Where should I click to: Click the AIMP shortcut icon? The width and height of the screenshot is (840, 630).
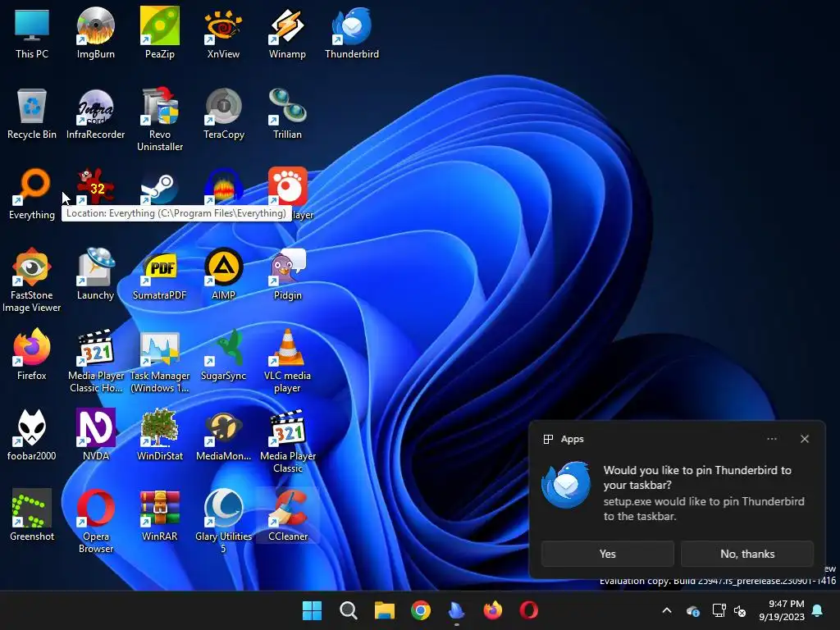click(x=223, y=274)
